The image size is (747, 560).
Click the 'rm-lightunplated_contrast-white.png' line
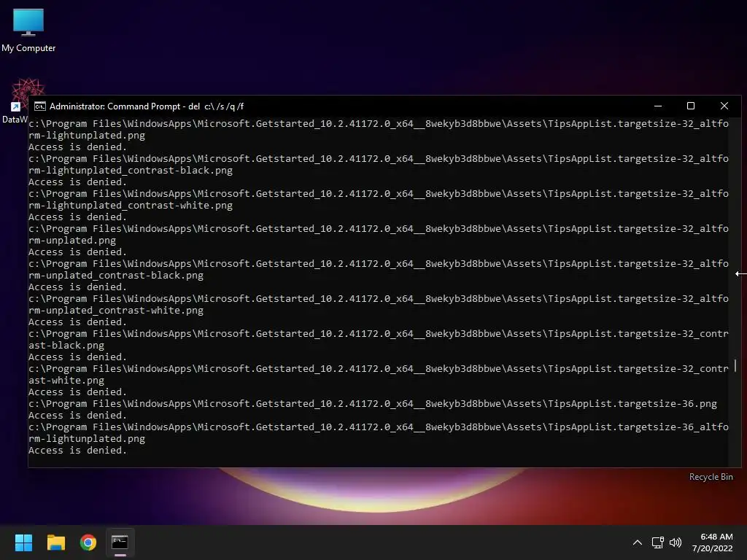131,206
